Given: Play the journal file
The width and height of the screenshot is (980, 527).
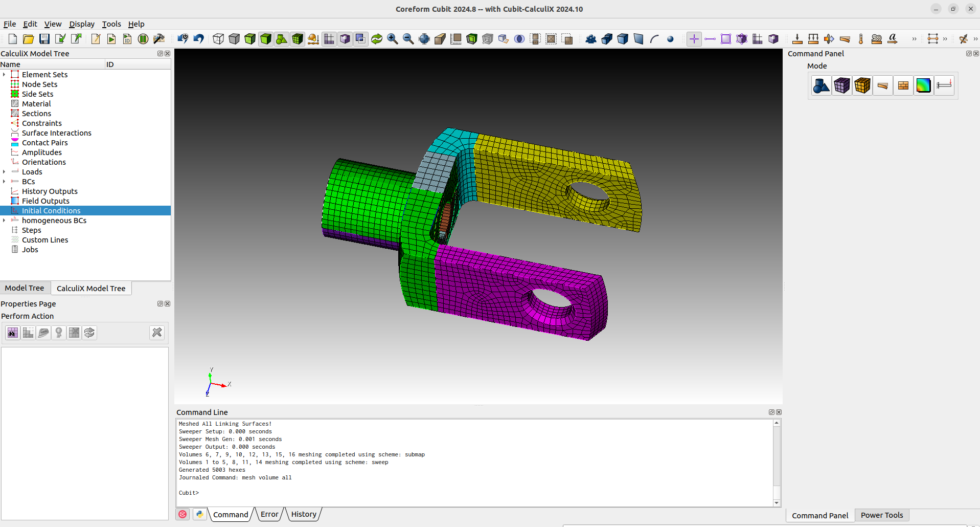Looking at the screenshot, I should (111, 38).
